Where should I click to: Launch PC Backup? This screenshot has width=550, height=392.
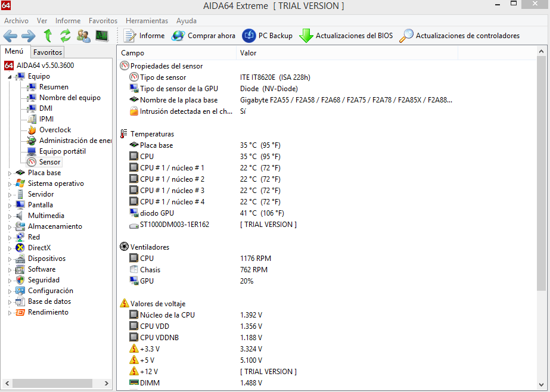(268, 36)
